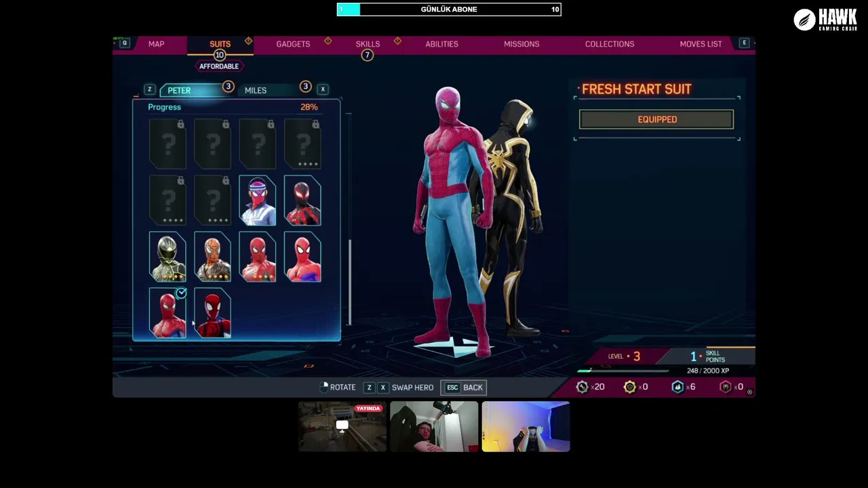Switch to the Collections tab
The height and width of the screenshot is (488, 868).
tap(610, 44)
